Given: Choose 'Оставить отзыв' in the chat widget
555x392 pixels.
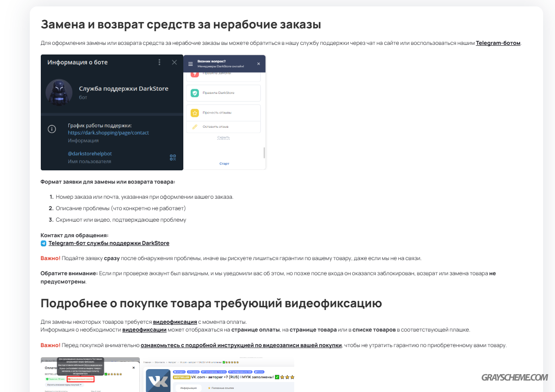Looking at the screenshot, I should click(x=223, y=127).
